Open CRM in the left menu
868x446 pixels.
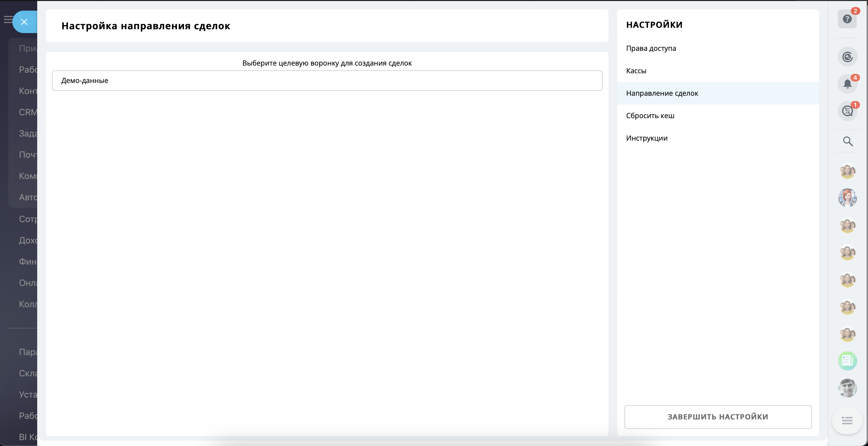coord(28,112)
